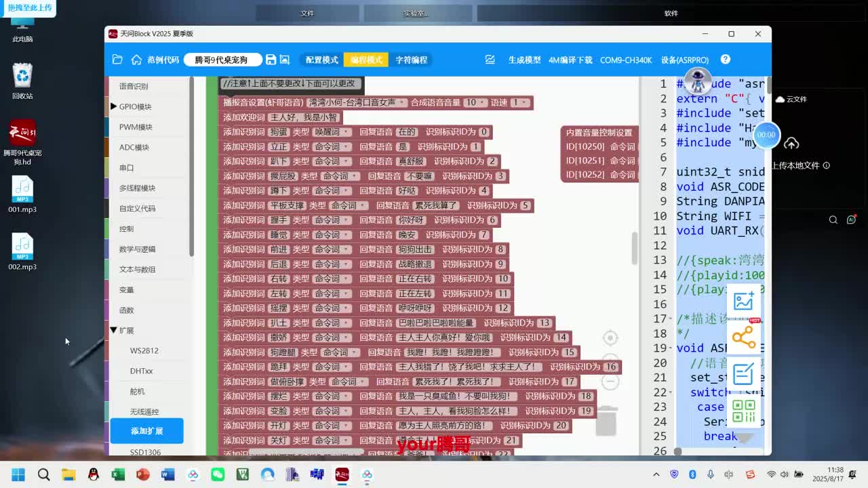The width and height of the screenshot is (868, 488).
Task: Open 语速 1 dropdown
Action: pyautogui.click(x=519, y=102)
